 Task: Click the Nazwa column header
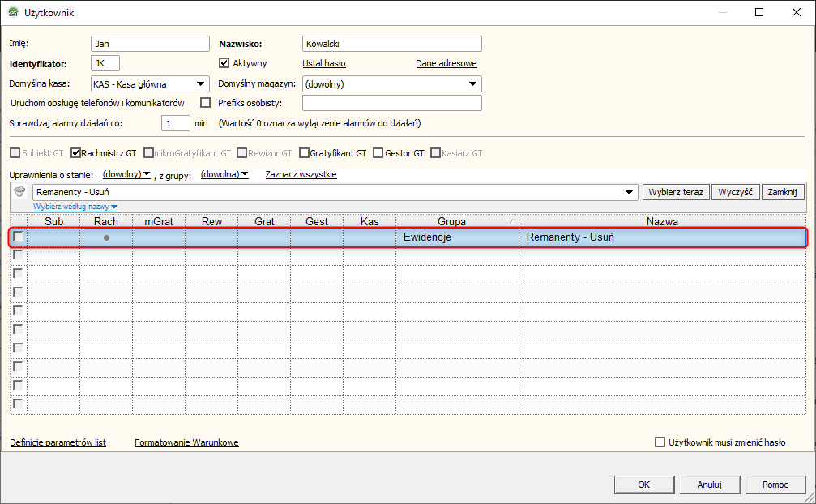[x=662, y=221]
